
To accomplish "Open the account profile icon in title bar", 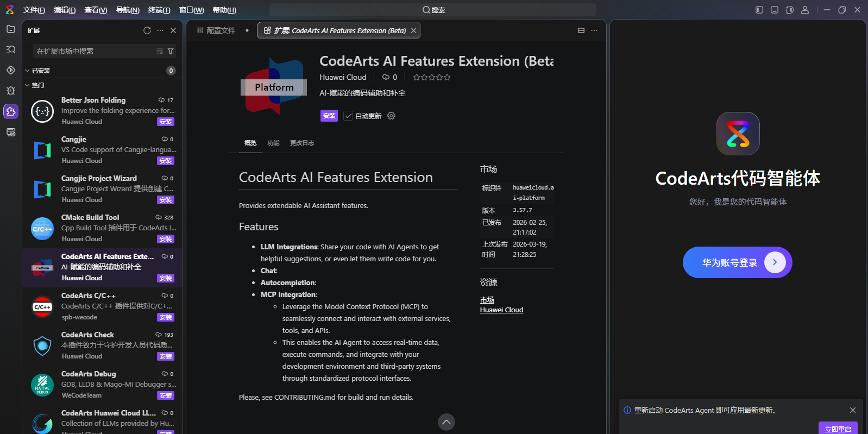I will pos(805,10).
